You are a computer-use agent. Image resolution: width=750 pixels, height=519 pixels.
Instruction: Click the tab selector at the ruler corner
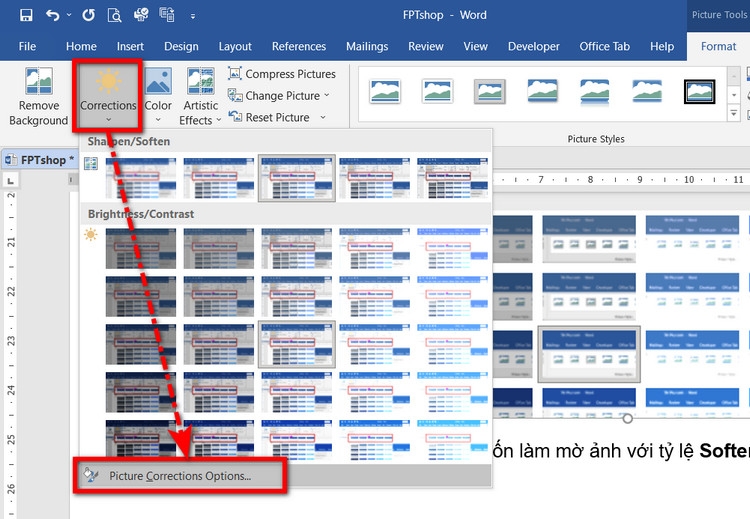point(11,180)
